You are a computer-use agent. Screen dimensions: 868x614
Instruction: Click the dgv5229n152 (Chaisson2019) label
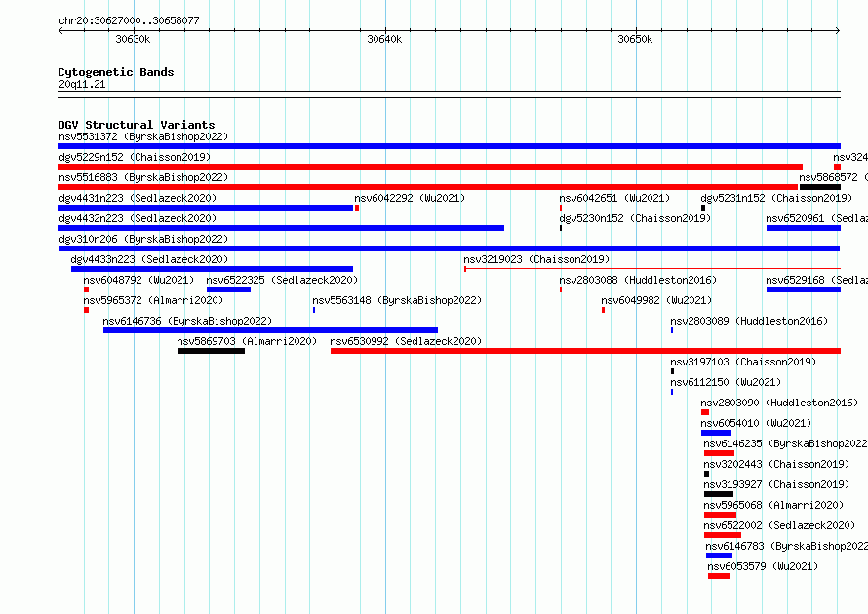click(135, 157)
